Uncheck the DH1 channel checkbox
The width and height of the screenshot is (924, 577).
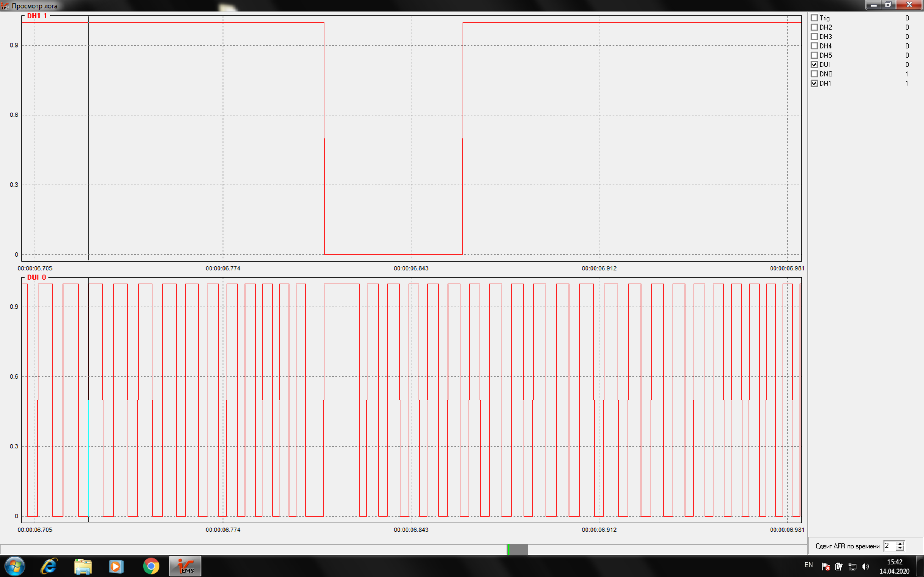point(814,83)
